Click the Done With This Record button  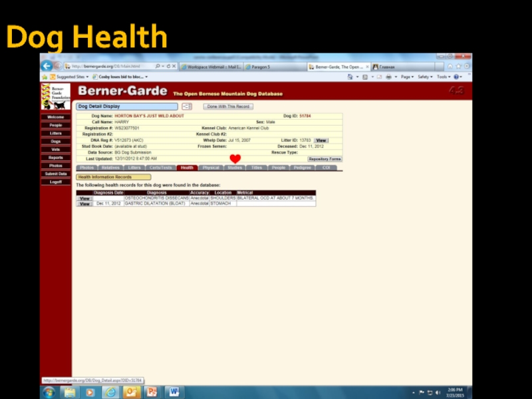coord(228,106)
